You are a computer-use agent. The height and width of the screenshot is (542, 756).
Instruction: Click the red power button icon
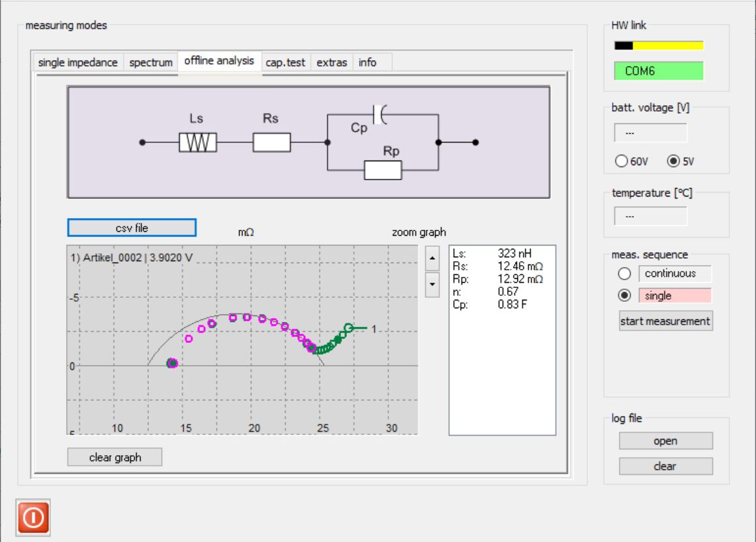pos(33,518)
